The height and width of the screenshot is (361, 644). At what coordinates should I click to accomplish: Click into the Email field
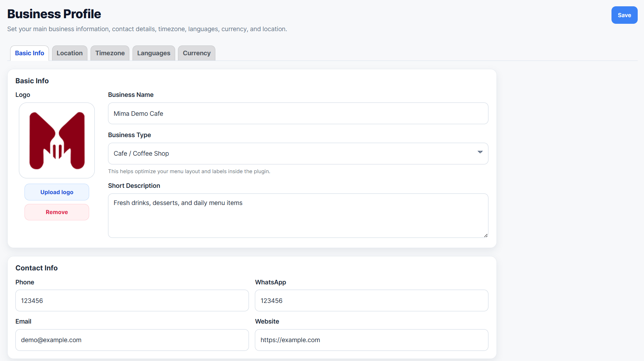(x=132, y=340)
